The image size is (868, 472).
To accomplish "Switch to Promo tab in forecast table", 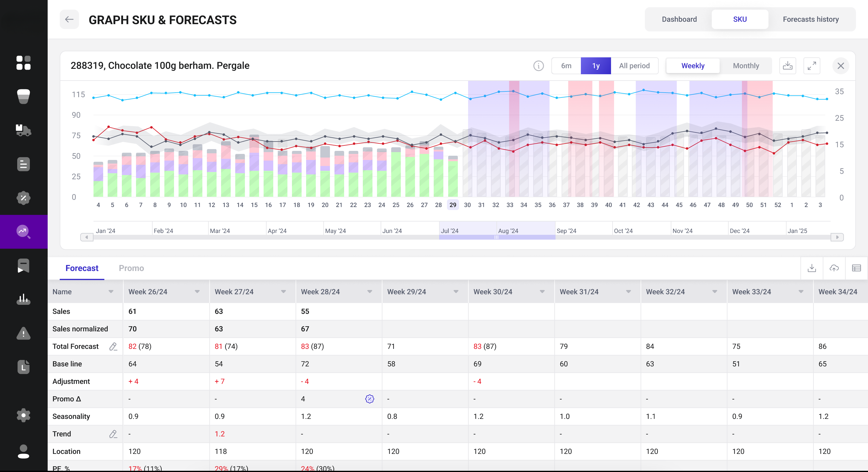I will pyautogui.click(x=131, y=268).
